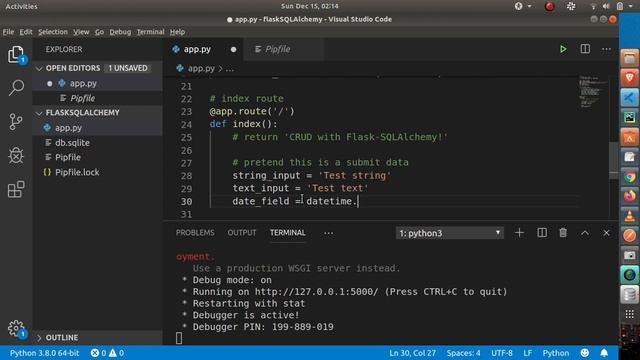Click the code minimap

593,92
